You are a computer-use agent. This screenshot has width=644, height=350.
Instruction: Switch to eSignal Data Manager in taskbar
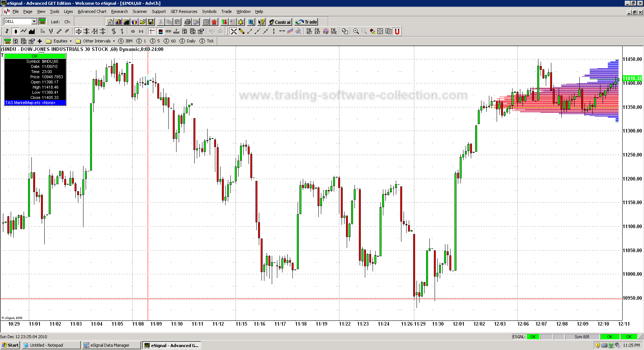click(111, 345)
